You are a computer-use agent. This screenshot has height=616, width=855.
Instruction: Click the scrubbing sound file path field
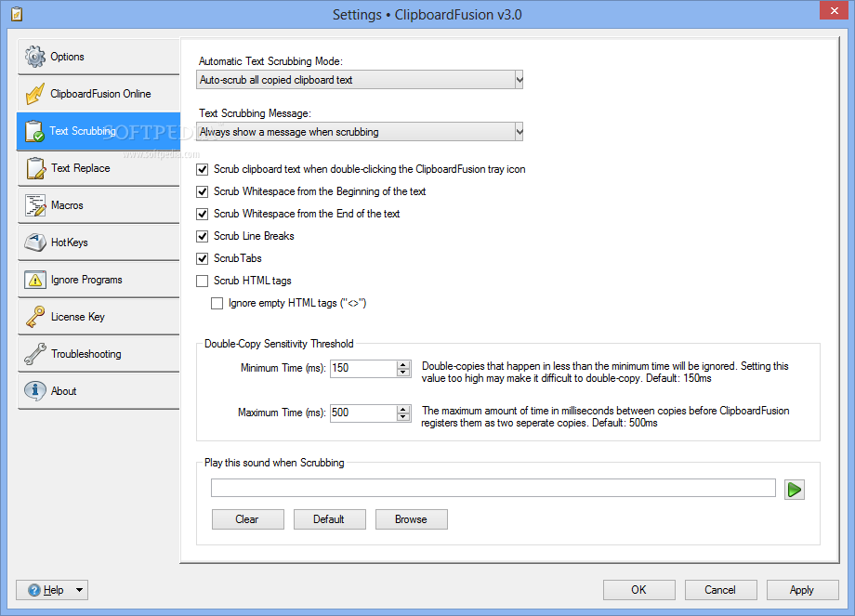[x=493, y=488]
